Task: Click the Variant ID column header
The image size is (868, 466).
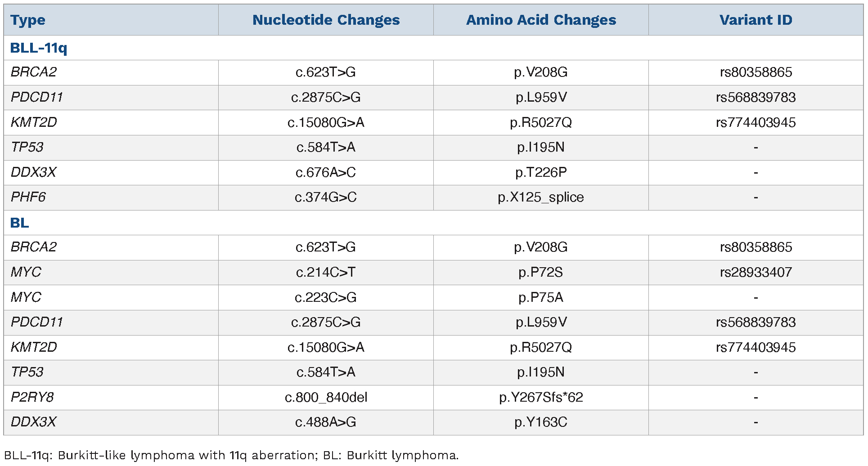Action: click(x=756, y=20)
